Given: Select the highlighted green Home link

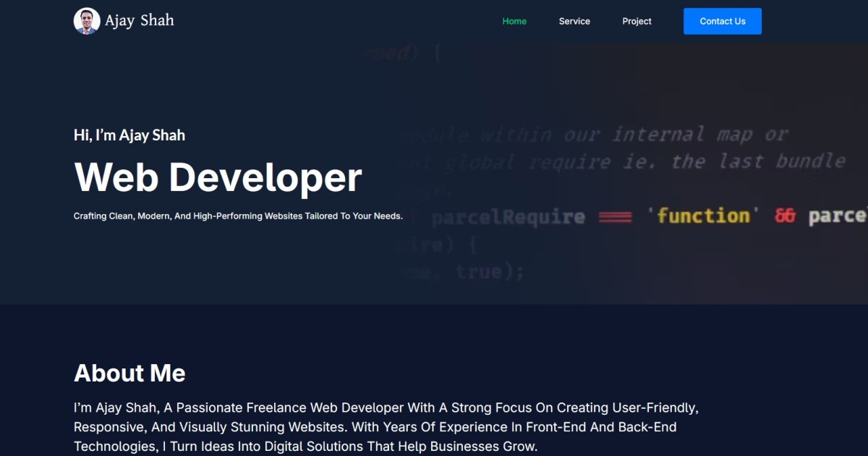Looking at the screenshot, I should pos(514,21).
